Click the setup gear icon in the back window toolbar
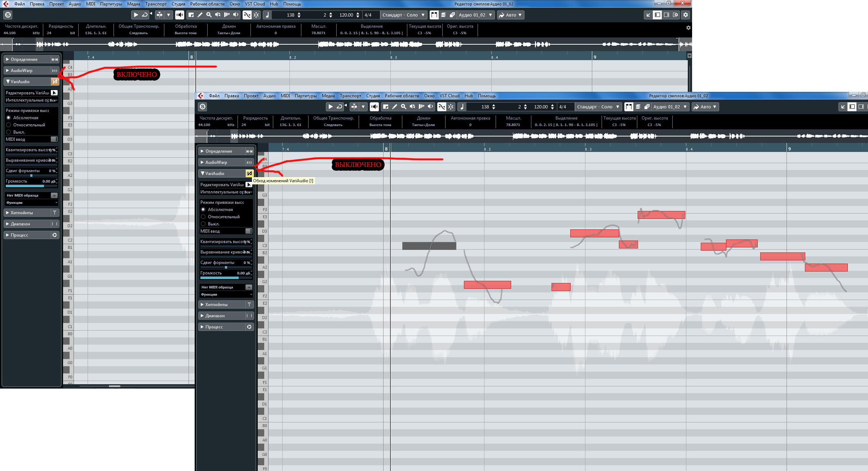Image resolution: width=868 pixels, height=471 pixels. pyautogui.click(x=686, y=15)
